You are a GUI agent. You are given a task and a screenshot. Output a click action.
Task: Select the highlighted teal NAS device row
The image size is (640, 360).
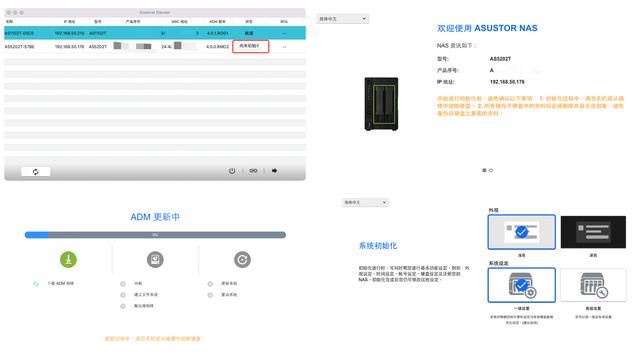click(155, 33)
